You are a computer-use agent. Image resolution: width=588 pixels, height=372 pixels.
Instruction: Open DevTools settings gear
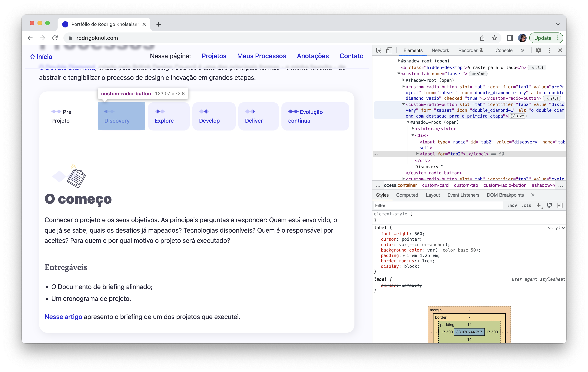tap(538, 50)
